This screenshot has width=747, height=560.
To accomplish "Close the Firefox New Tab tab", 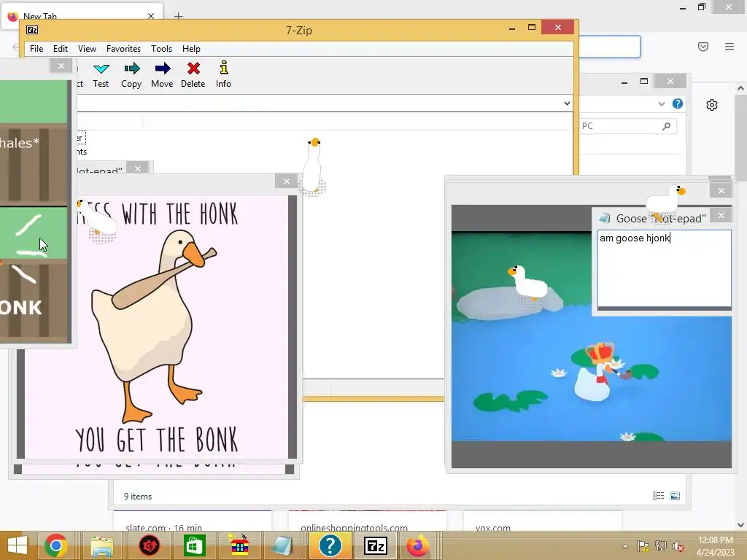I will pos(151,16).
